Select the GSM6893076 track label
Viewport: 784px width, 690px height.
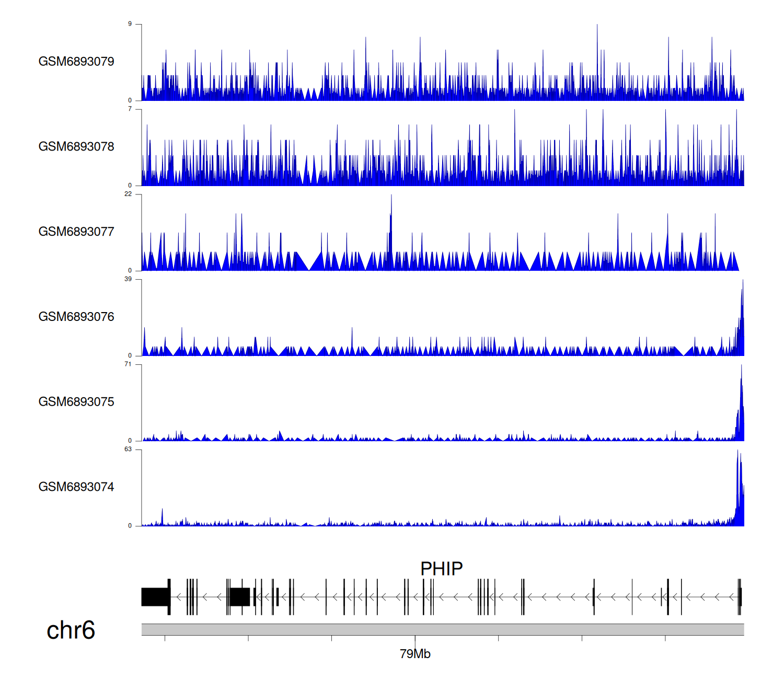point(76,317)
